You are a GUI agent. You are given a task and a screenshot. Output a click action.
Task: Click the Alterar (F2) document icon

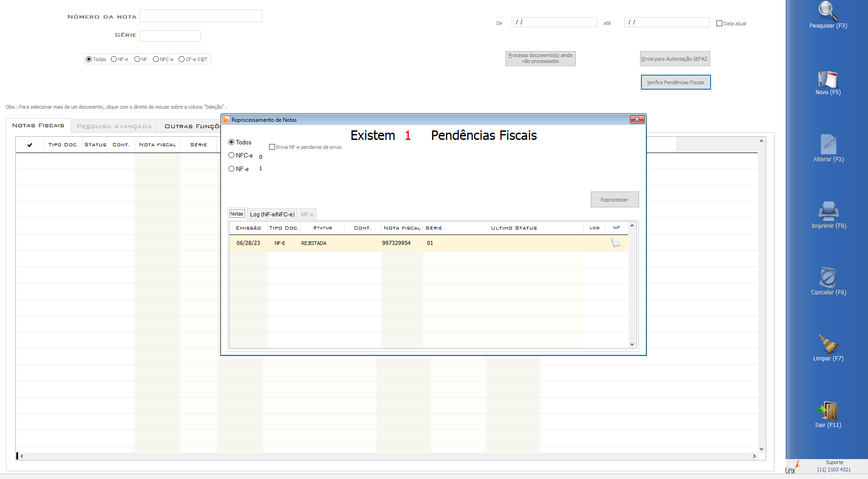click(828, 145)
